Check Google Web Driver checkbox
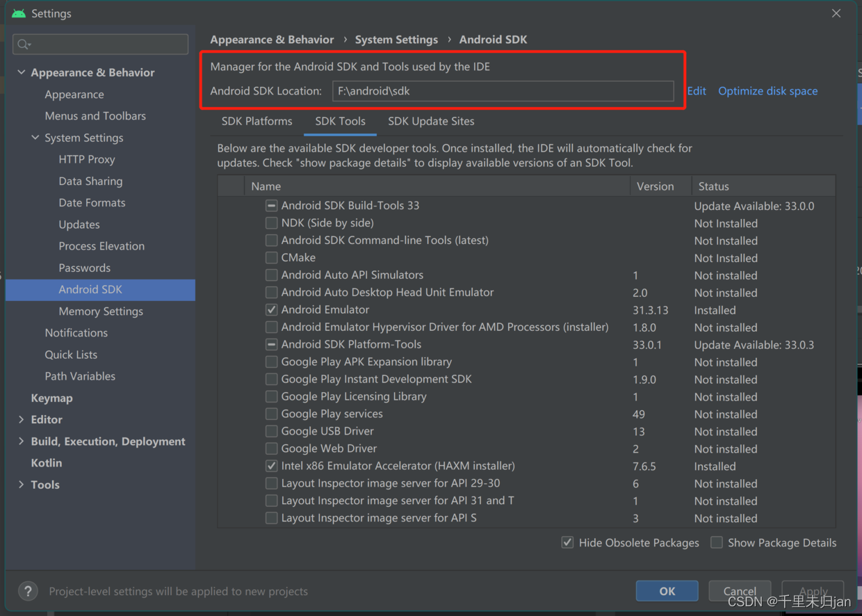 click(x=272, y=449)
